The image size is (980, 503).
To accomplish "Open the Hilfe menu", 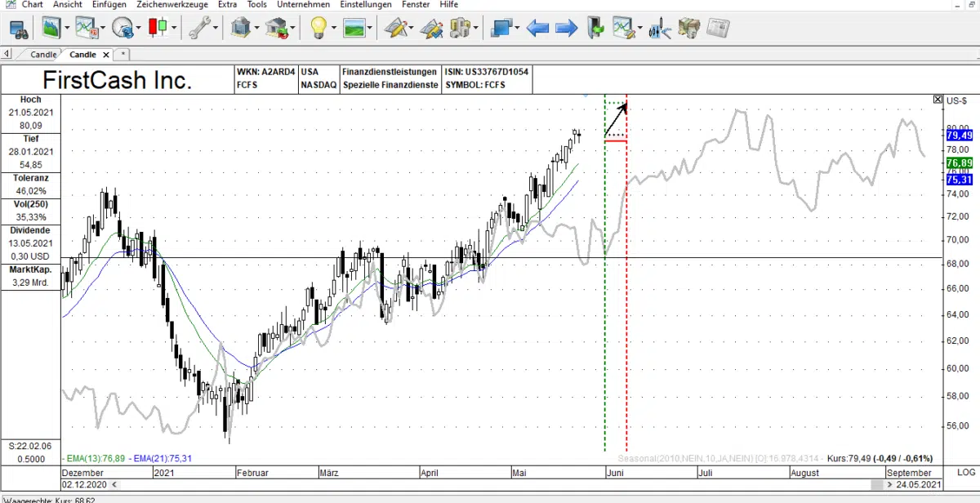I will click(x=449, y=5).
